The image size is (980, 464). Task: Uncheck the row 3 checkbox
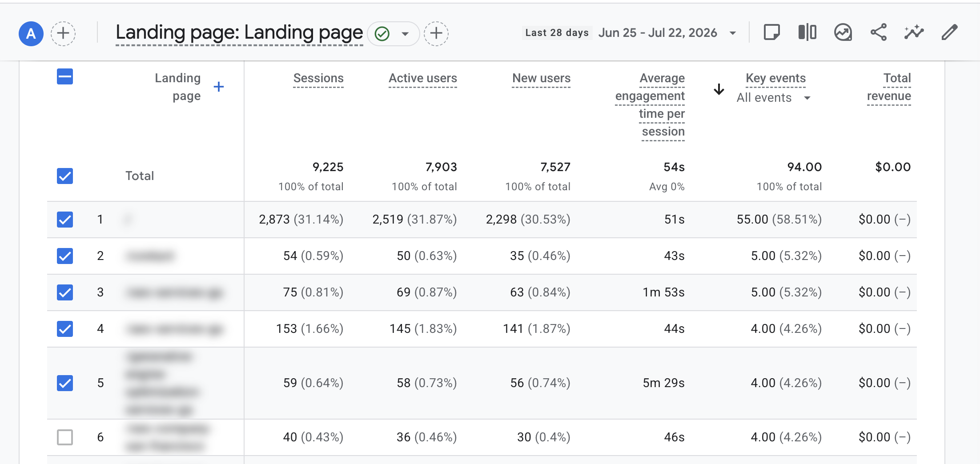coord(65,292)
